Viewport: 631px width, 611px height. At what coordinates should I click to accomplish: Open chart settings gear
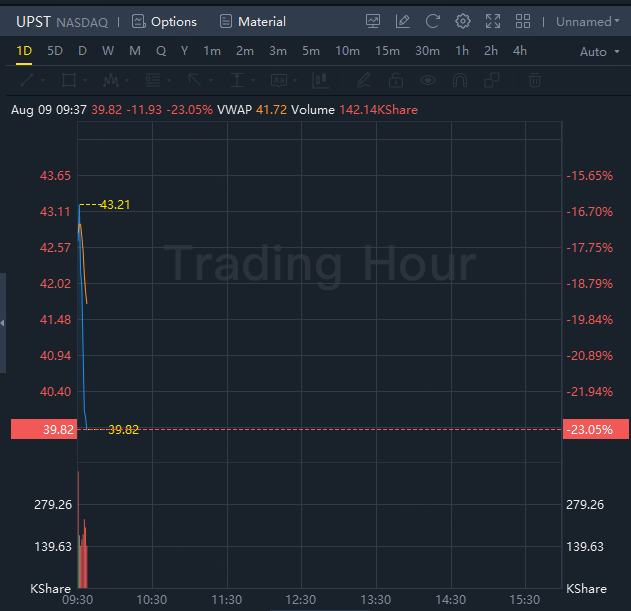(x=462, y=21)
